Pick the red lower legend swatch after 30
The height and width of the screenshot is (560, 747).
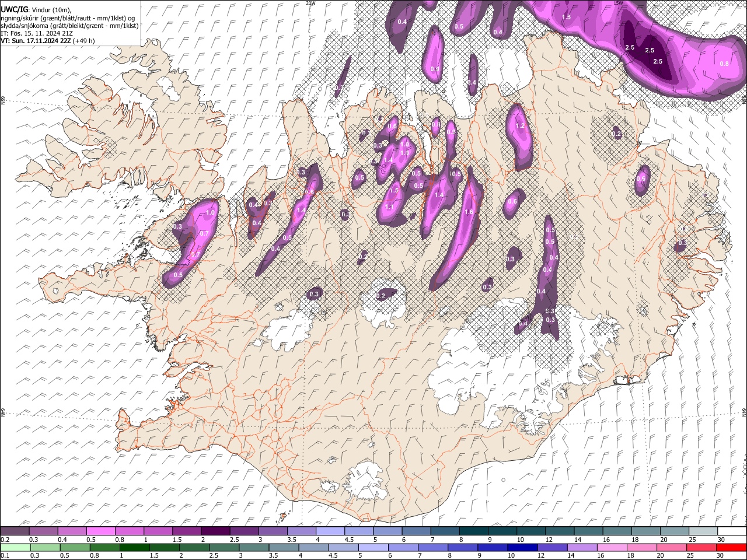pyautogui.click(x=731, y=547)
